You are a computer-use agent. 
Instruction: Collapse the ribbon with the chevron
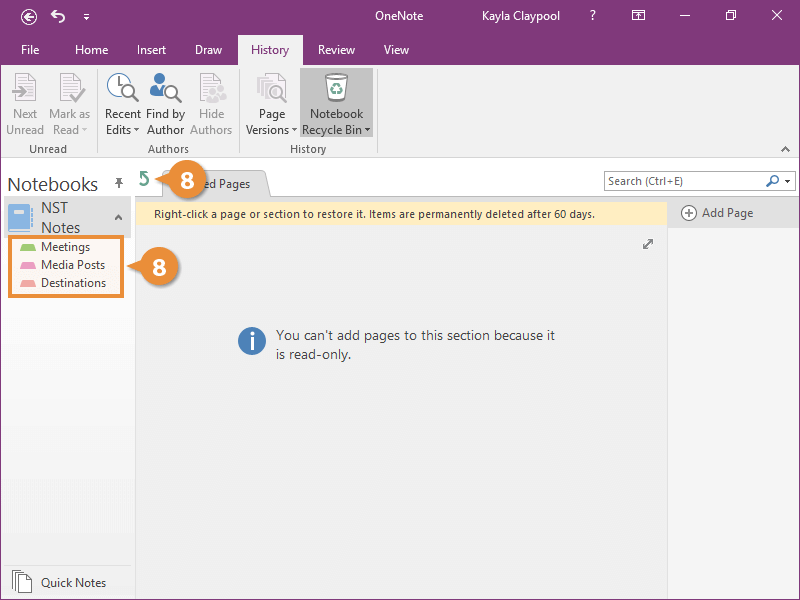coord(785,149)
